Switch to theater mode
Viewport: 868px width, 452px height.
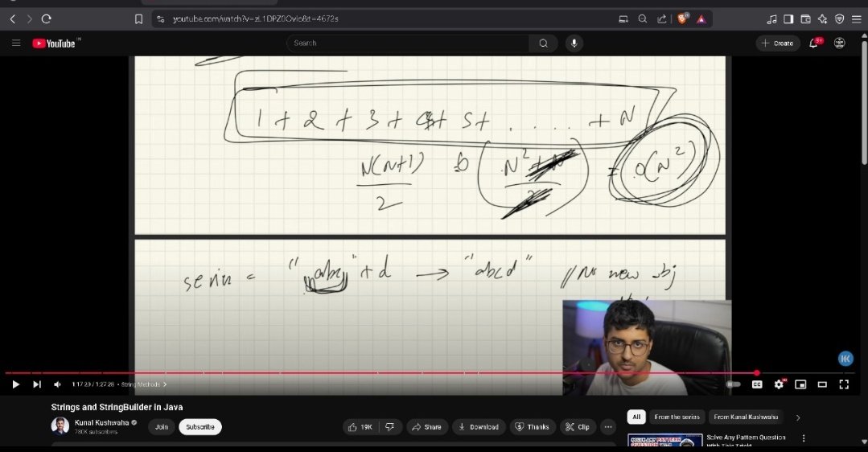point(822,384)
